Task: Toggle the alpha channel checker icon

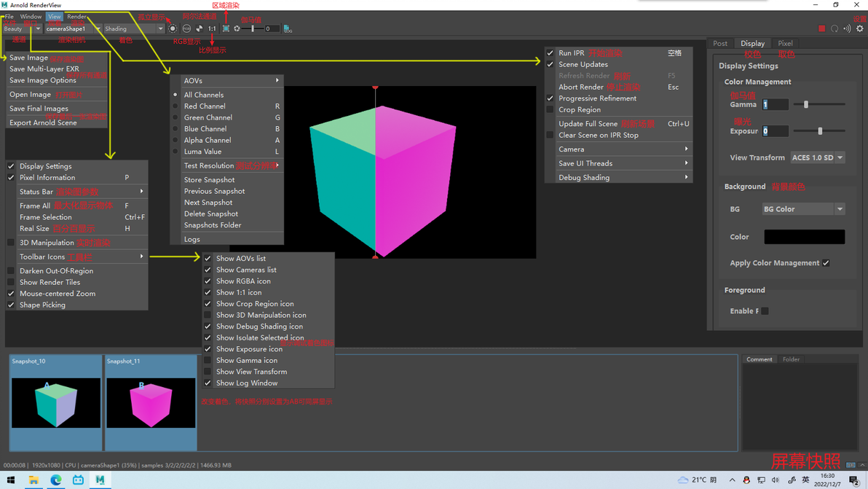Action: click(200, 28)
